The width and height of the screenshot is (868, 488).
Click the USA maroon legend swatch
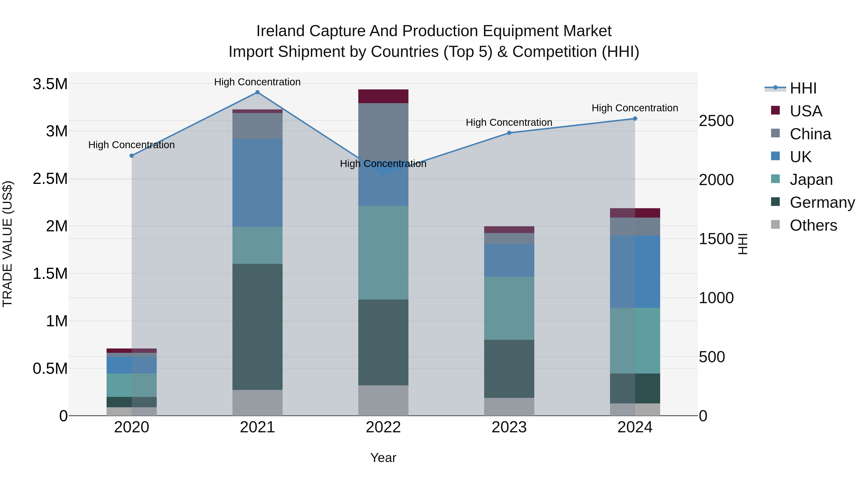pyautogui.click(x=775, y=110)
